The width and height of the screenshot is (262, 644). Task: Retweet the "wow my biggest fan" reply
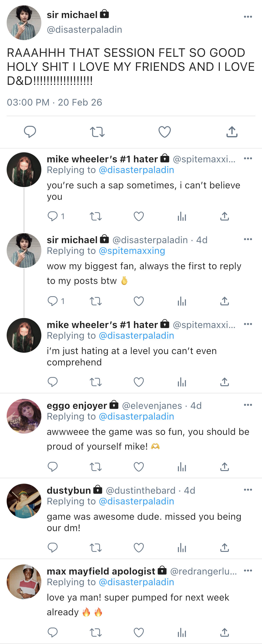tap(96, 301)
